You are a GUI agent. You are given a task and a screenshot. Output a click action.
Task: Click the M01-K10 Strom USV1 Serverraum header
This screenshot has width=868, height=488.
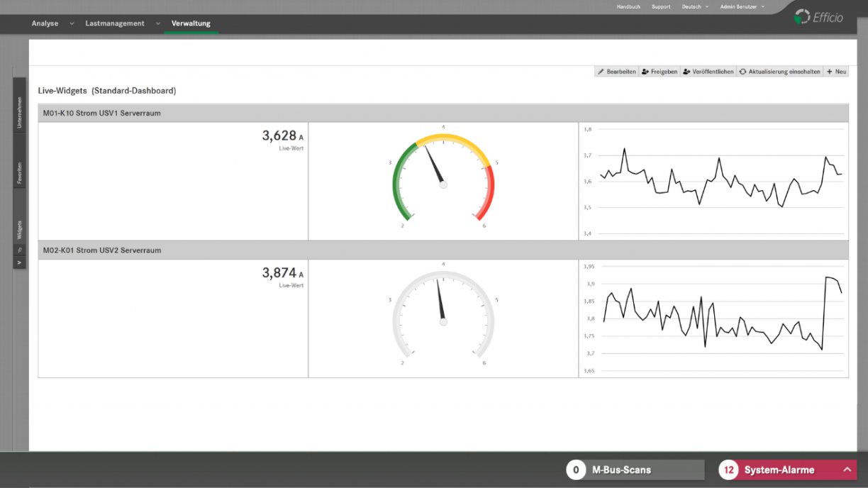443,113
